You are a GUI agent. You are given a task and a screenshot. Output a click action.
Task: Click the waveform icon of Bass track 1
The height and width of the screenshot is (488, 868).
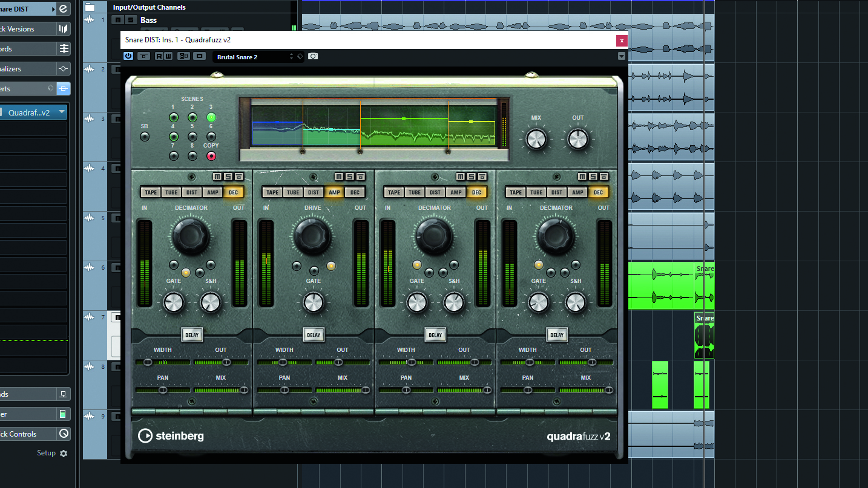tap(90, 20)
